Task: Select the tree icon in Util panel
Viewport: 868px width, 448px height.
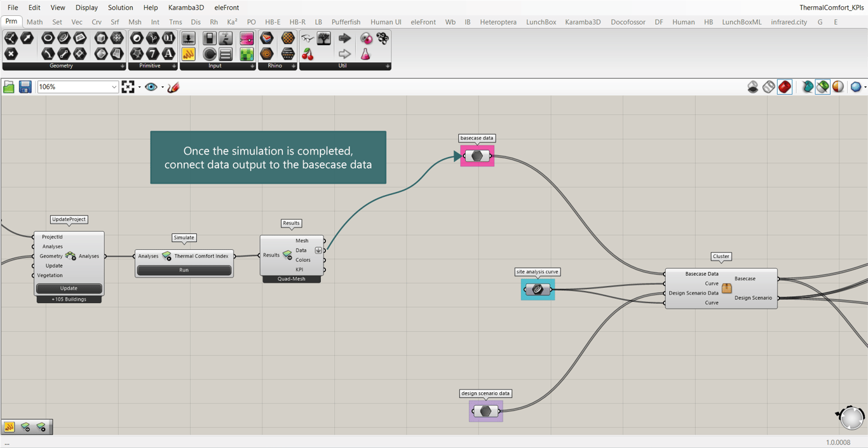Action: pyautogui.click(x=324, y=38)
